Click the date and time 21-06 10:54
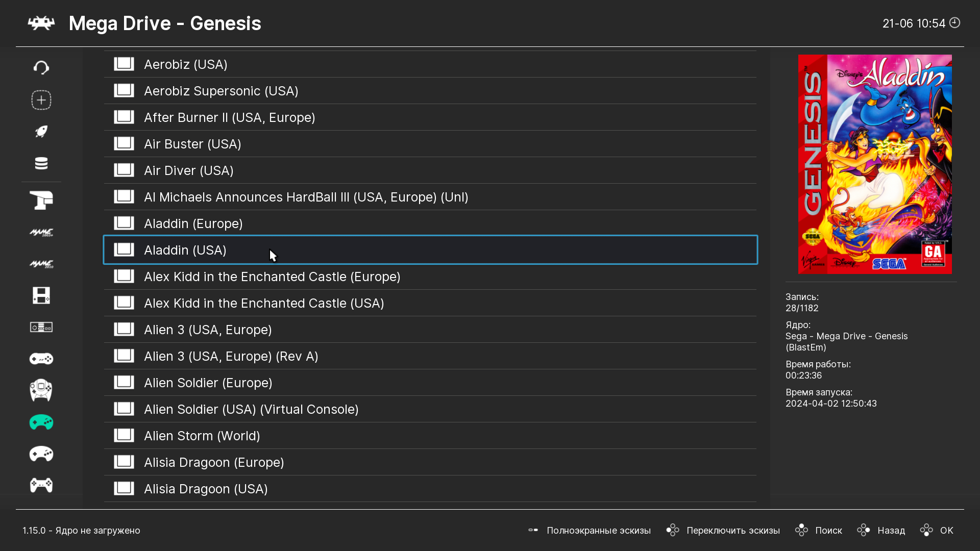The image size is (980, 551). click(914, 23)
